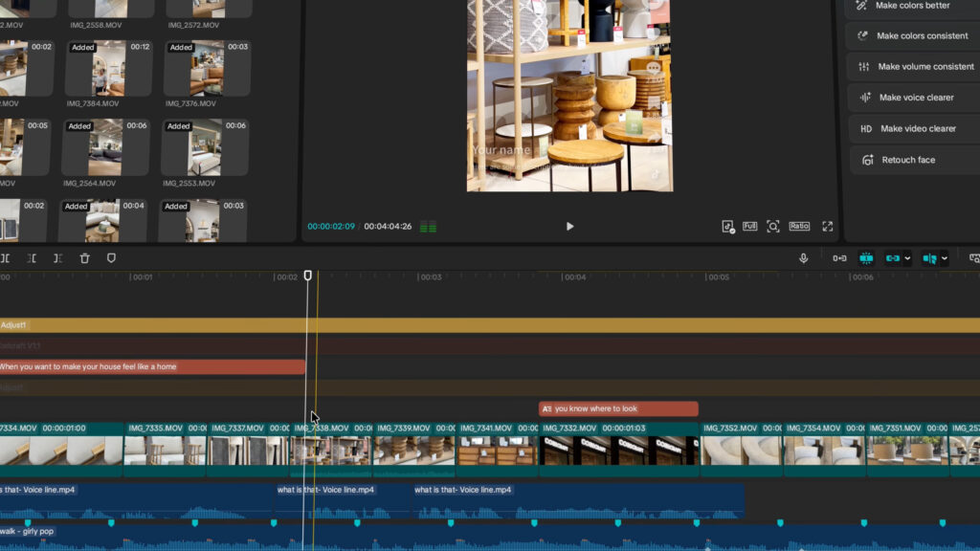Image resolution: width=980 pixels, height=551 pixels.
Task: Open dropdown arrow beside preview axis icon
Action: point(945,258)
